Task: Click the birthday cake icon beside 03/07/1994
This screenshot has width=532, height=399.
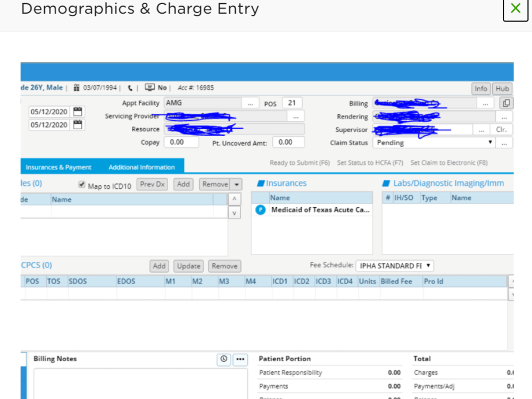Action: pos(77,88)
